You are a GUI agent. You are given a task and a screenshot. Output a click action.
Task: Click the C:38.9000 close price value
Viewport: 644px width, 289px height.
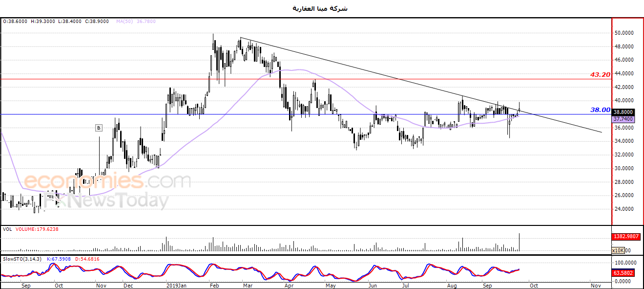click(x=98, y=22)
